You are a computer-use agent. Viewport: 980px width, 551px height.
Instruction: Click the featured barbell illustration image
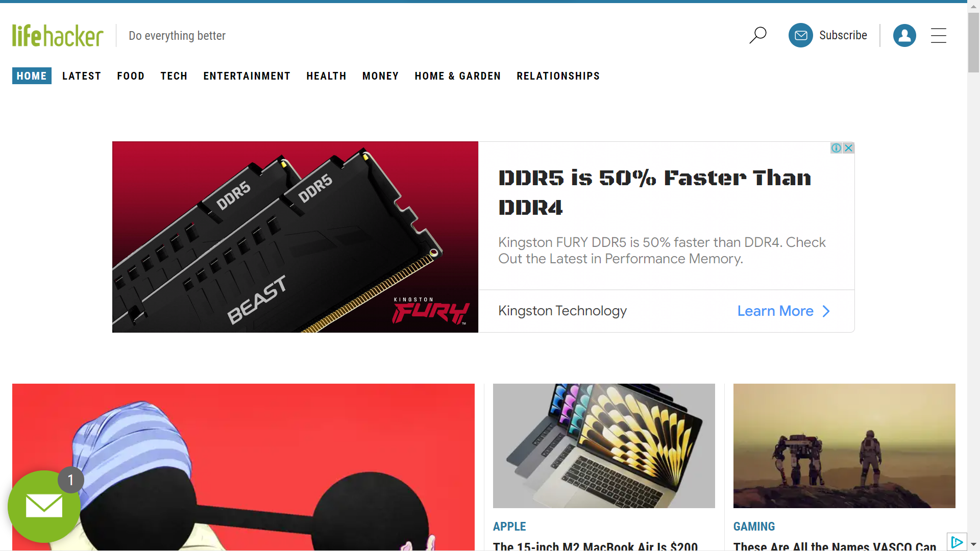coord(243,467)
